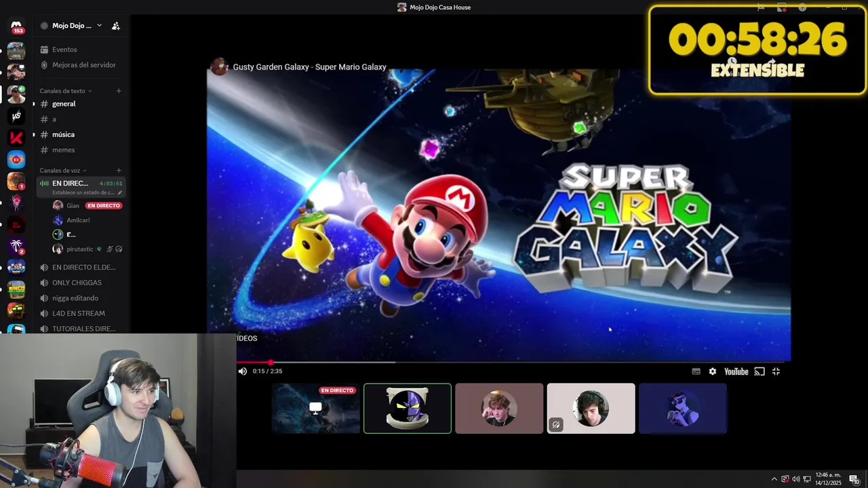The image size is (868, 488).
Task: Select the brown background participant tile
Action: point(499,409)
